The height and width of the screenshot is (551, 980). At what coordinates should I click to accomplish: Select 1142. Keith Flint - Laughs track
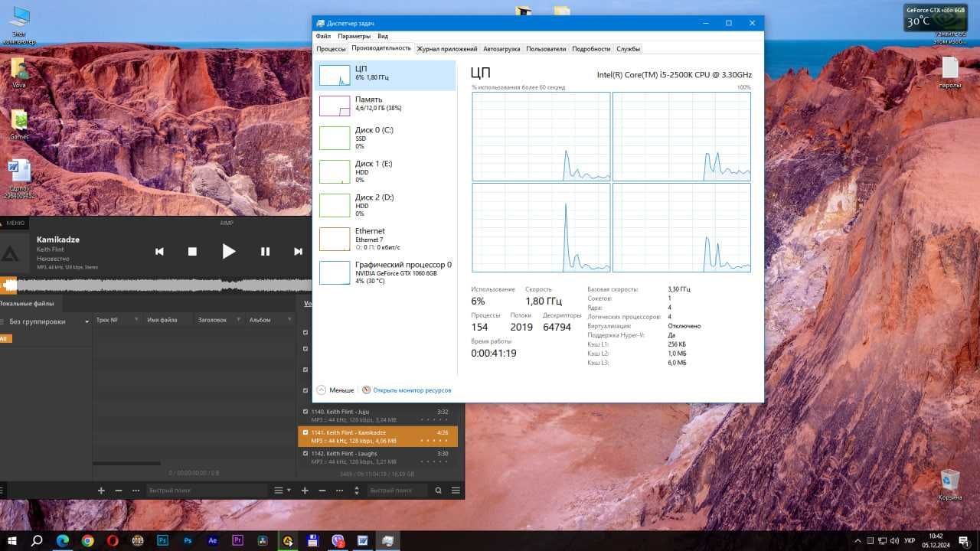coord(377,458)
